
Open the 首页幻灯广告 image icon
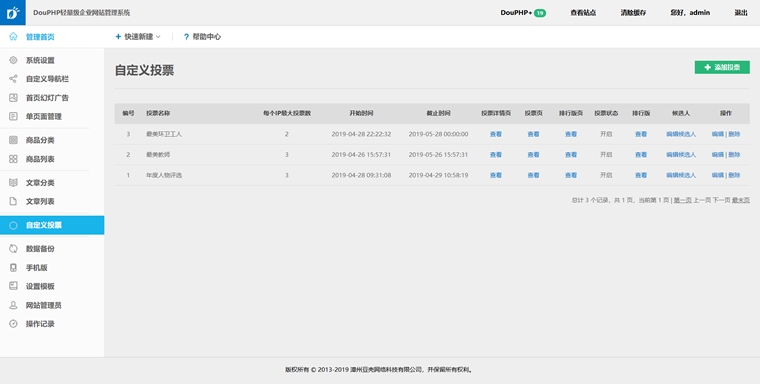click(x=13, y=97)
